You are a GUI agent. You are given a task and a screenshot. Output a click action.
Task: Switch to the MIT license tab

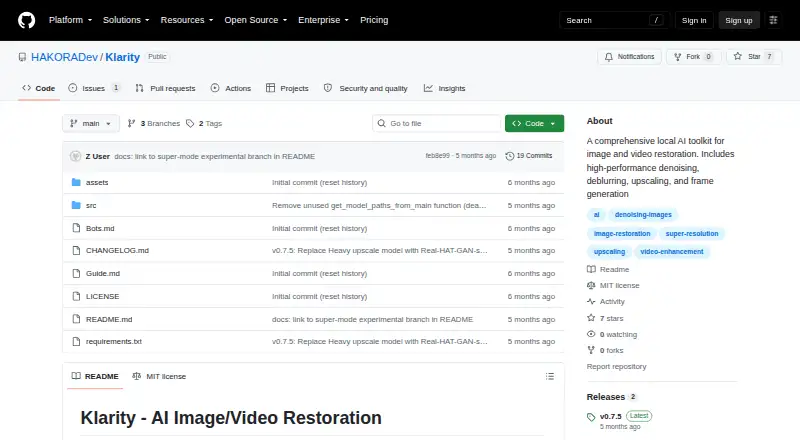pos(159,376)
